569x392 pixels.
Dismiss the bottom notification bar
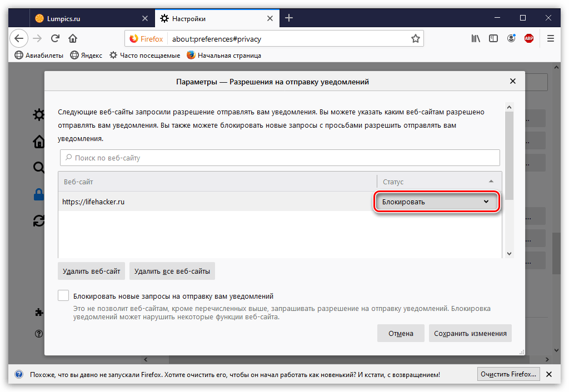[x=549, y=374]
